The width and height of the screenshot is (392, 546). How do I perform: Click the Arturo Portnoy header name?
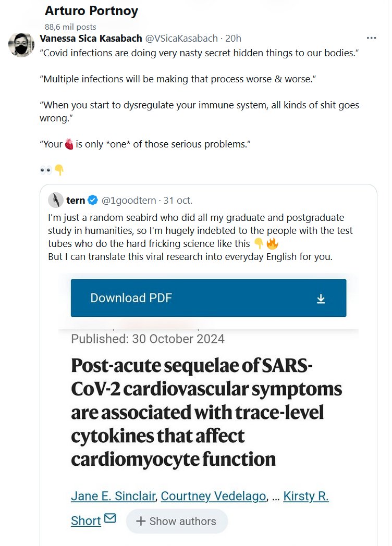pyautogui.click(x=92, y=11)
